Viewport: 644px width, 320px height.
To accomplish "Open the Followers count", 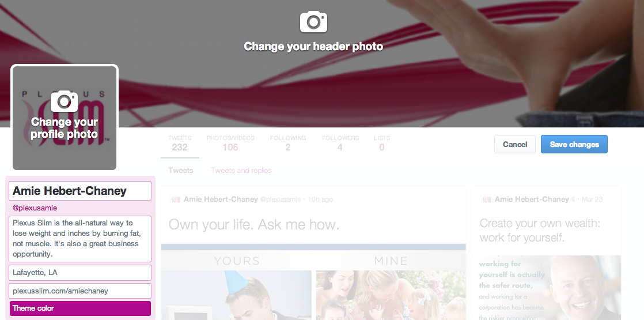I will pos(340,144).
